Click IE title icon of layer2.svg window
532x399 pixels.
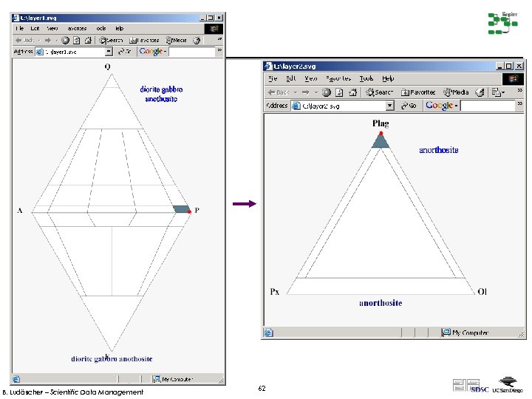coord(268,66)
